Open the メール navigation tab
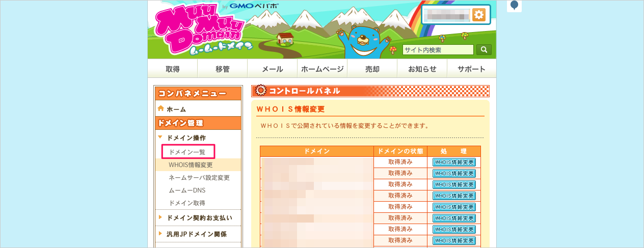This screenshot has width=644, height=248. point(273,69)
